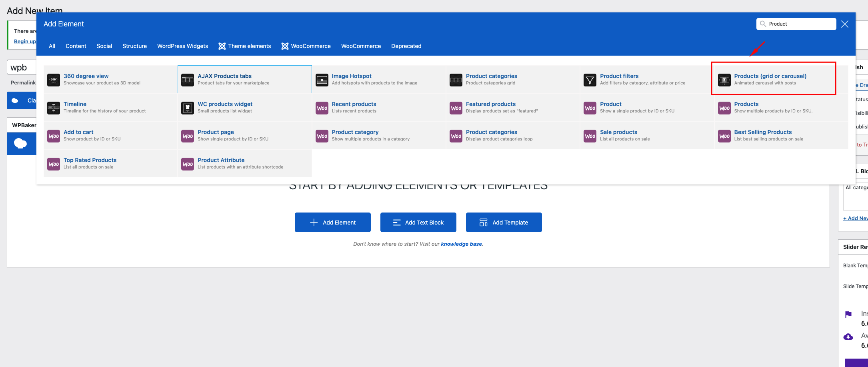Click the cloud icon in the WPBakery panel
The height and width of the screenshot is (367, 868).
(20, 143)
